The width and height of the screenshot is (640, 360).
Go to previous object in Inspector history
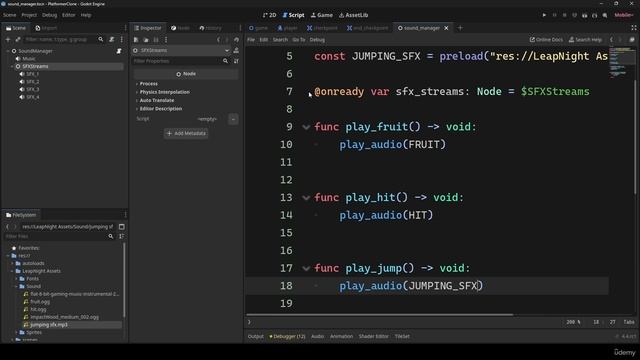pos(218,40)
